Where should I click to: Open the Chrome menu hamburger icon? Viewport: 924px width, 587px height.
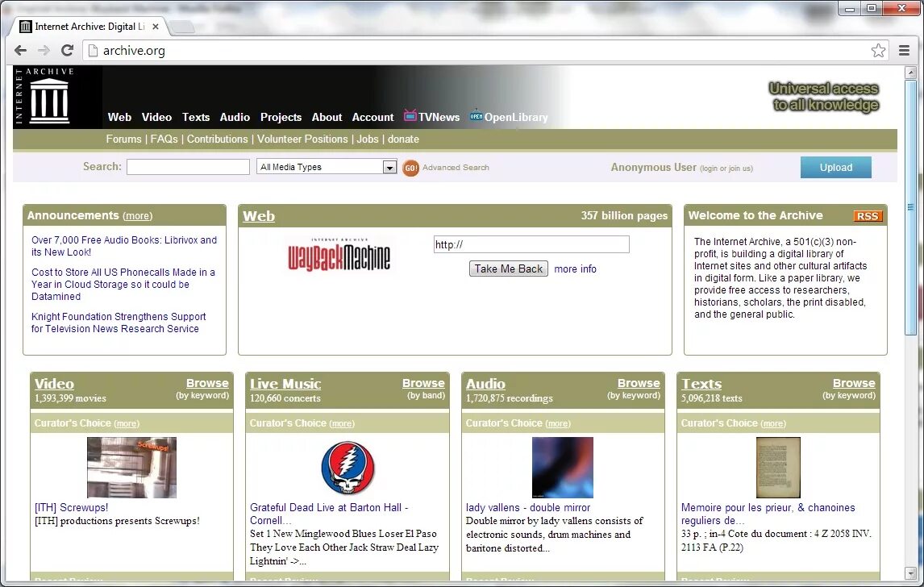tap(904, 51)
